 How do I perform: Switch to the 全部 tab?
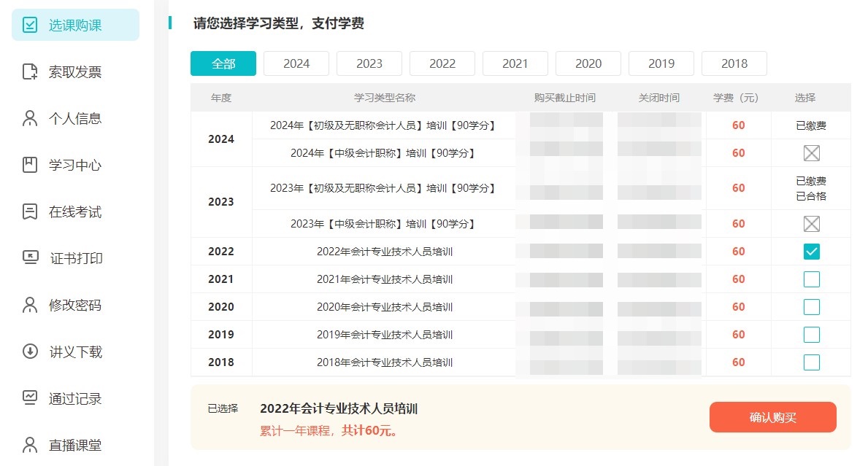pyautogui.click(x=223, y=63)
